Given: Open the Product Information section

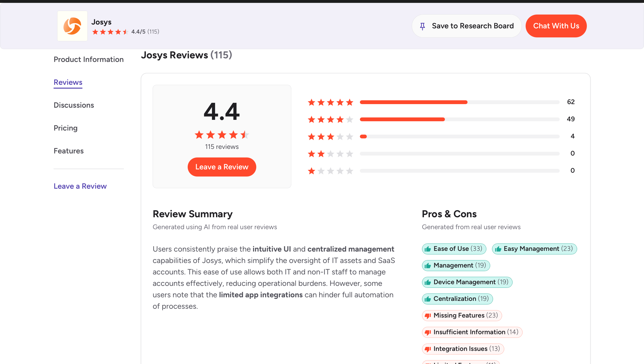Looking at the screenshot, I should coord(89,60).
